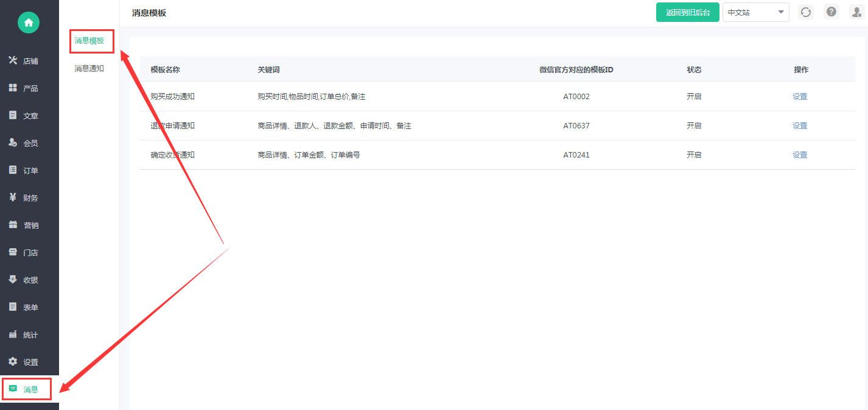Click the refresh icon in header
868x410 pixels.
pos(806,12)
